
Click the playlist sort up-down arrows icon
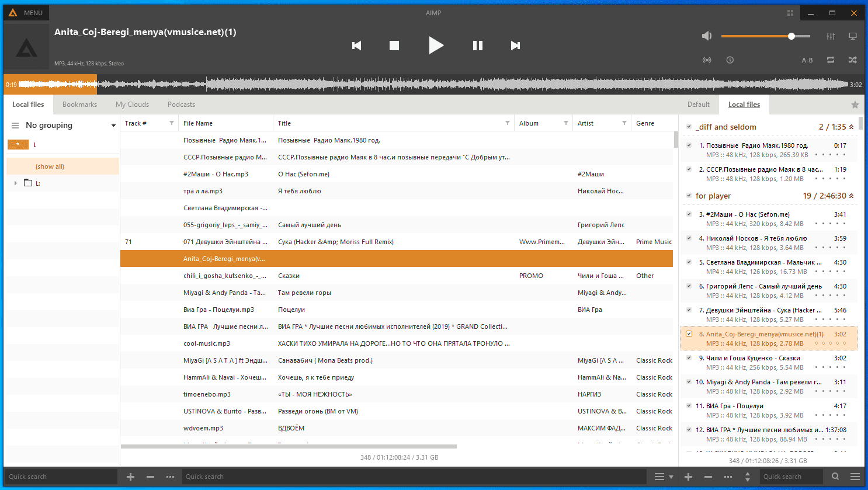tap(748, 477)
